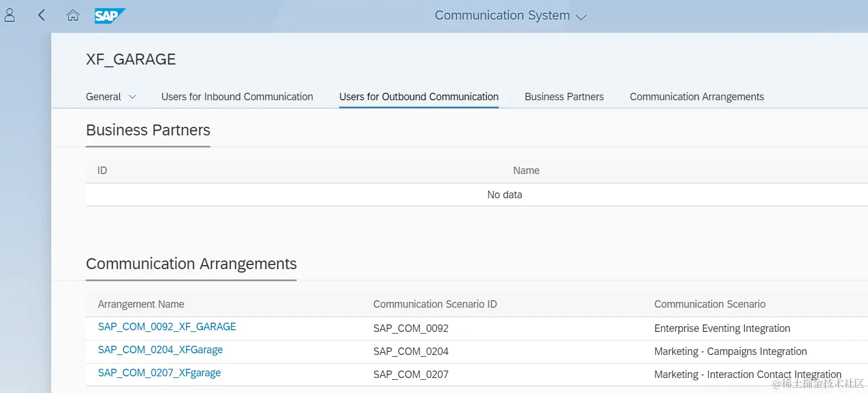868x393 pixels.
Task: Go to the Home launchpad icon
Action: point(73,16)
